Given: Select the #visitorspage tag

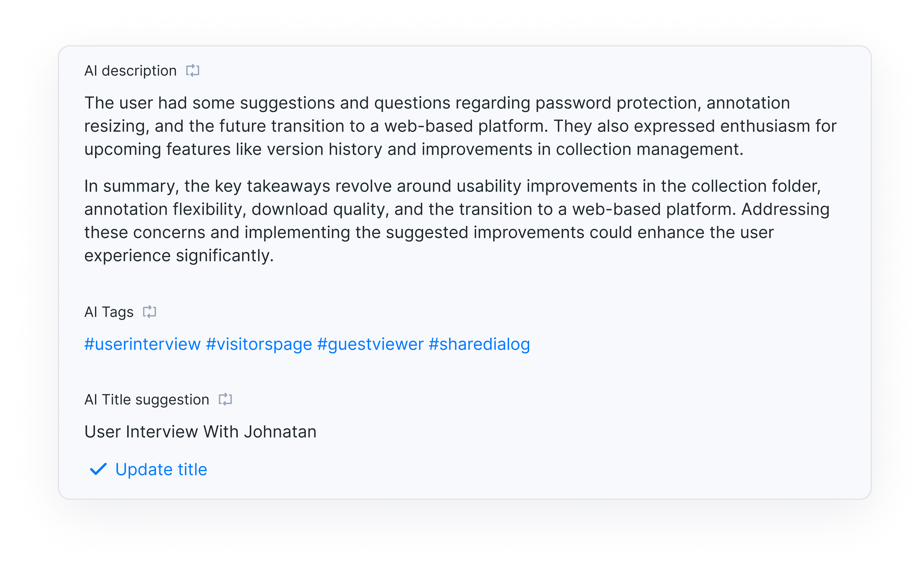Looking at the screenshot, I should (259, 344).
